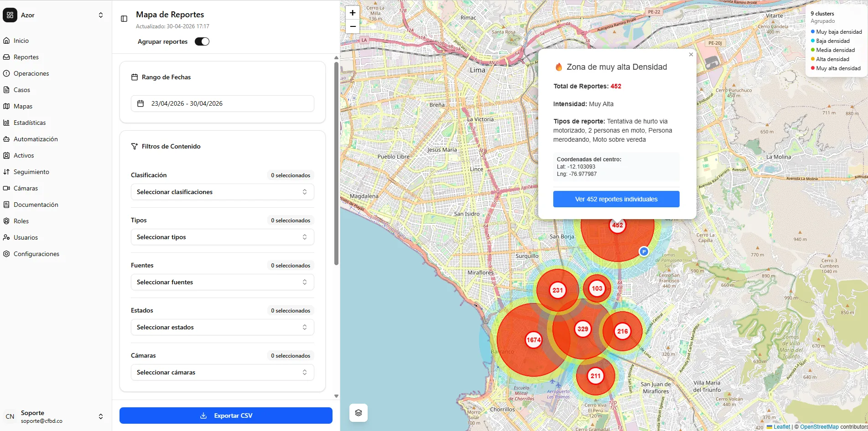Select the 452 cluster marker
The width and height of the screenshot is (868, 431).
[x=618, y=225]
